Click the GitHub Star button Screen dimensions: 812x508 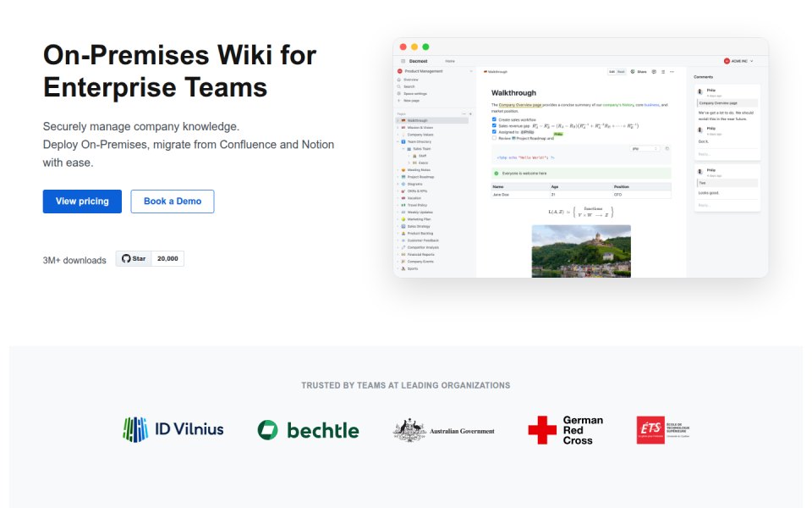tap(134, 259)
